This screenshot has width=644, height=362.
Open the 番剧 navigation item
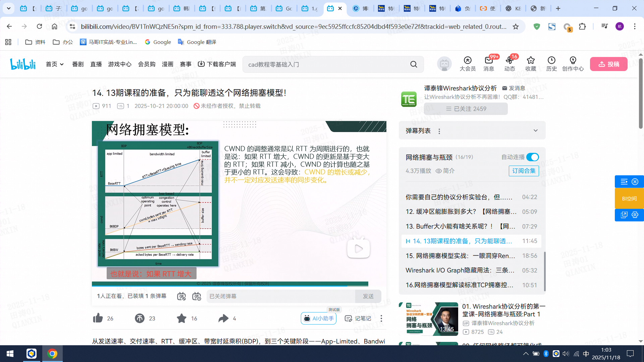click(78, 64)
